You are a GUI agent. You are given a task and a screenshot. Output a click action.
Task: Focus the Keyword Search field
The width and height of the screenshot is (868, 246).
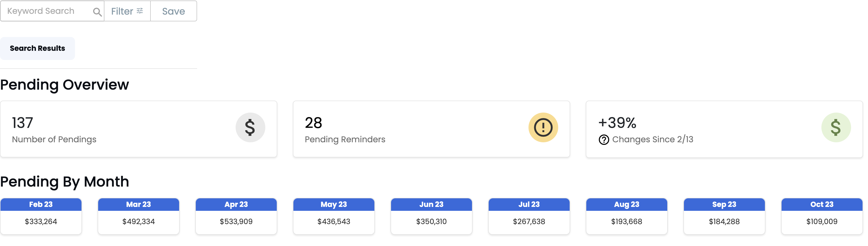(x=52, y=11)
